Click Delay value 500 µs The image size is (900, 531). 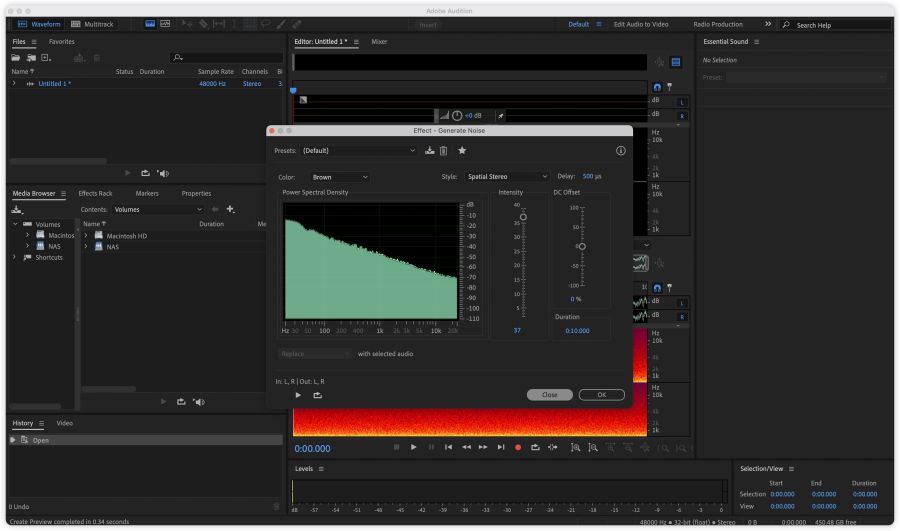tap(592, 176)
